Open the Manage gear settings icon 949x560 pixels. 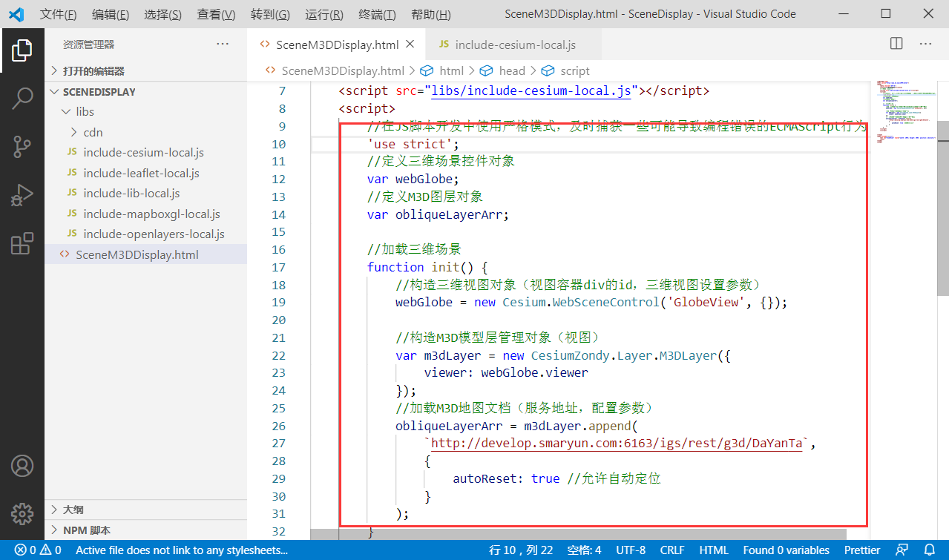coord(22,513)
